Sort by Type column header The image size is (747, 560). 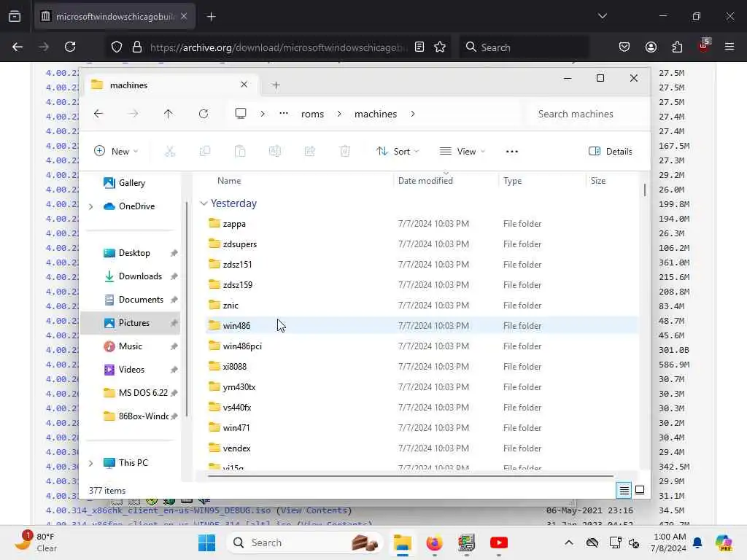pos(513,181)
